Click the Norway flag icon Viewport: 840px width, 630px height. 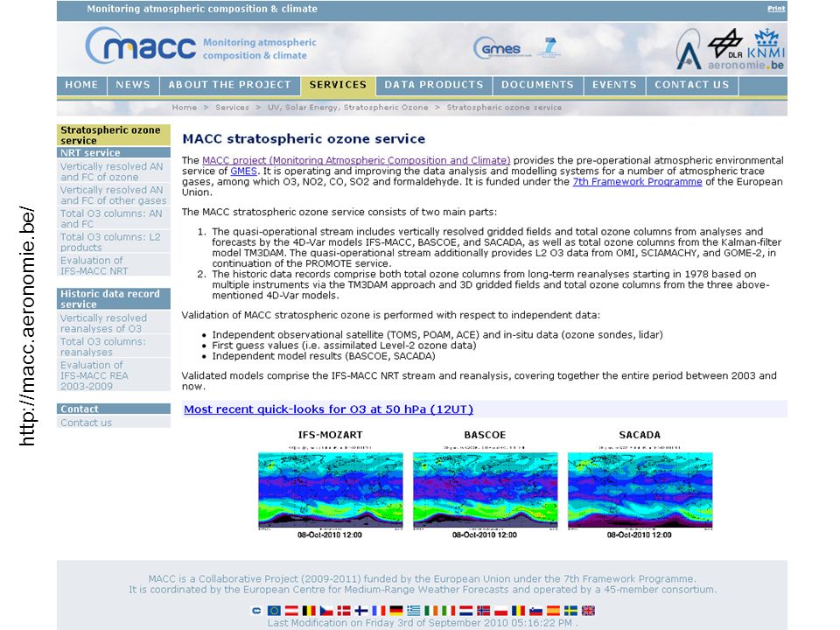[x=484, y=611]
